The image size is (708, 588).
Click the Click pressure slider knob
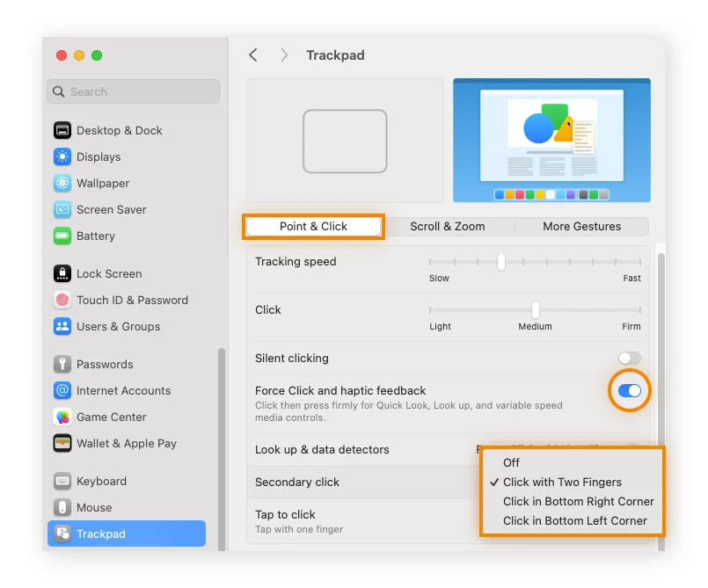pos(535,310)
